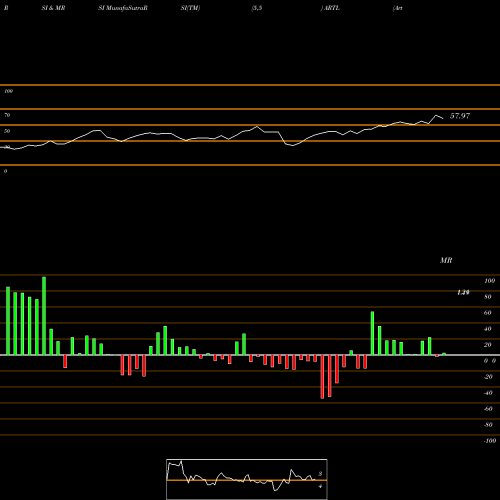Screen dimensions: 500x500
Task: Click the tallest green bar in the MR histogram
Action: coord(44,316)
